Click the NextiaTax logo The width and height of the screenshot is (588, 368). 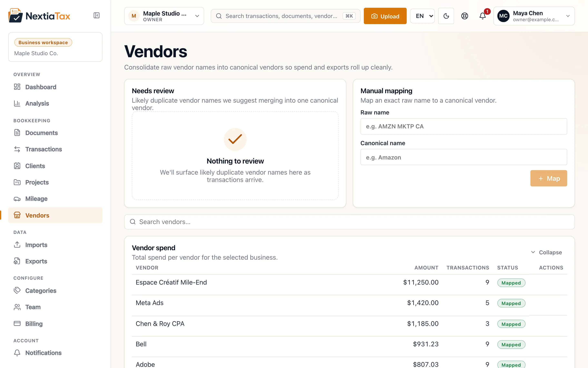39,16
